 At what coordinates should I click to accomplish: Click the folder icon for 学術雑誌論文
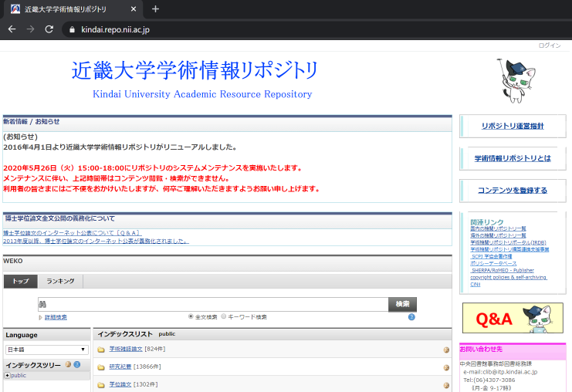101,350
